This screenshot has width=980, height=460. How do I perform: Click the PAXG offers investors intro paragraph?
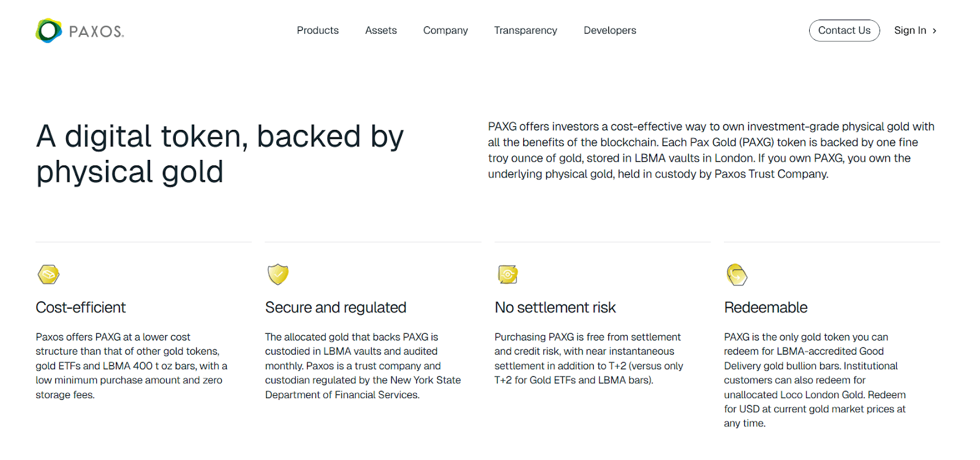(710, 150)
